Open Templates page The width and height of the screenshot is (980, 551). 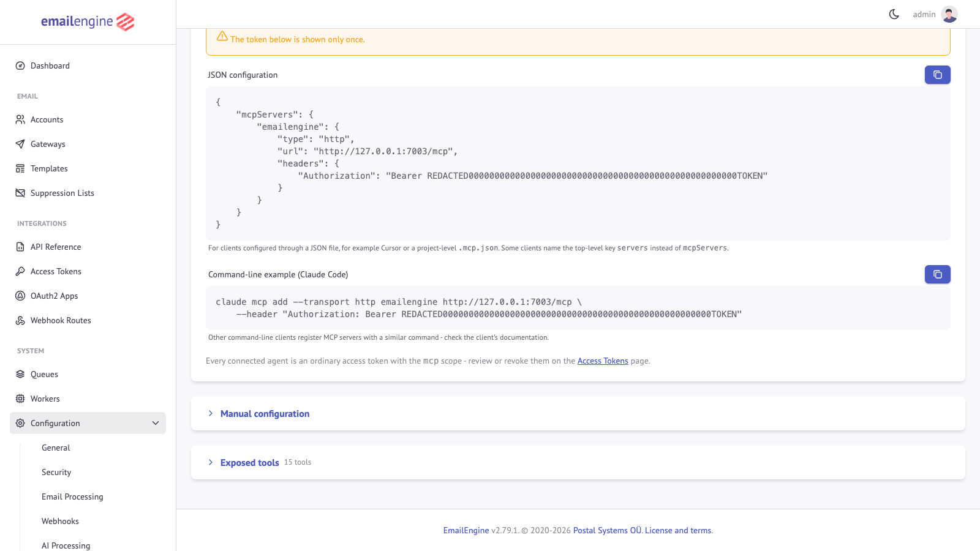(x=88, y=168)
